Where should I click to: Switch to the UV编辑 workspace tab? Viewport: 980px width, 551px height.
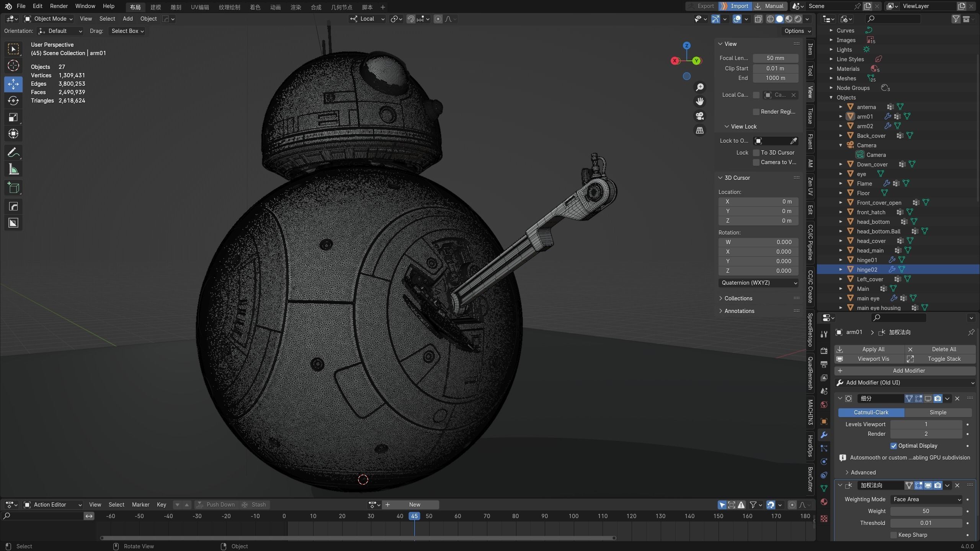click(x=200, y=7)
